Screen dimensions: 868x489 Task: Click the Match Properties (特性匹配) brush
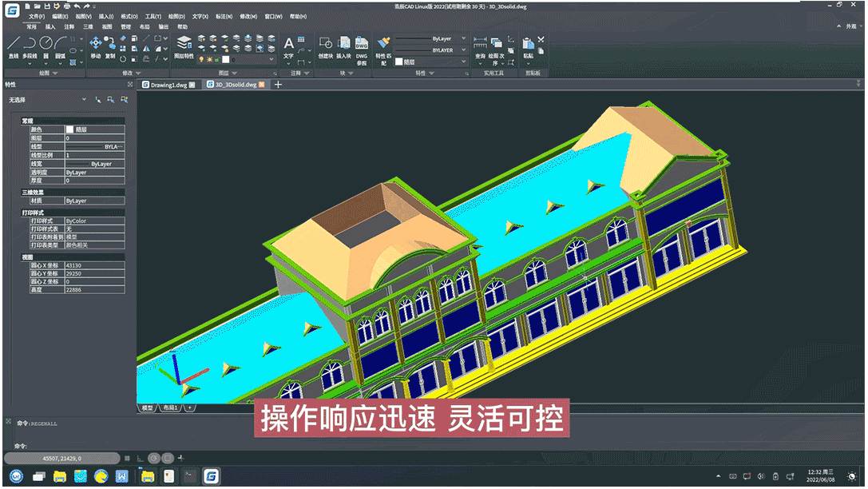(383, 46)
